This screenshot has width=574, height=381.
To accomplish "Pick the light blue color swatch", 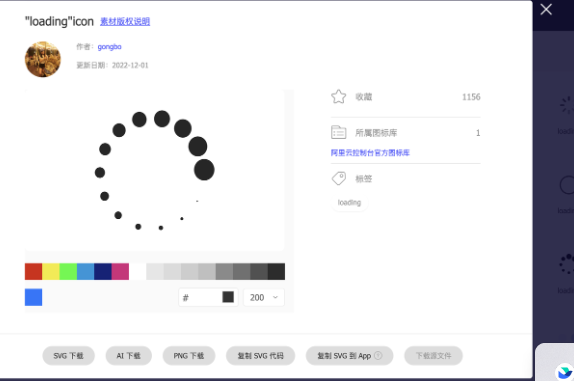I will (x=85, y=272).
